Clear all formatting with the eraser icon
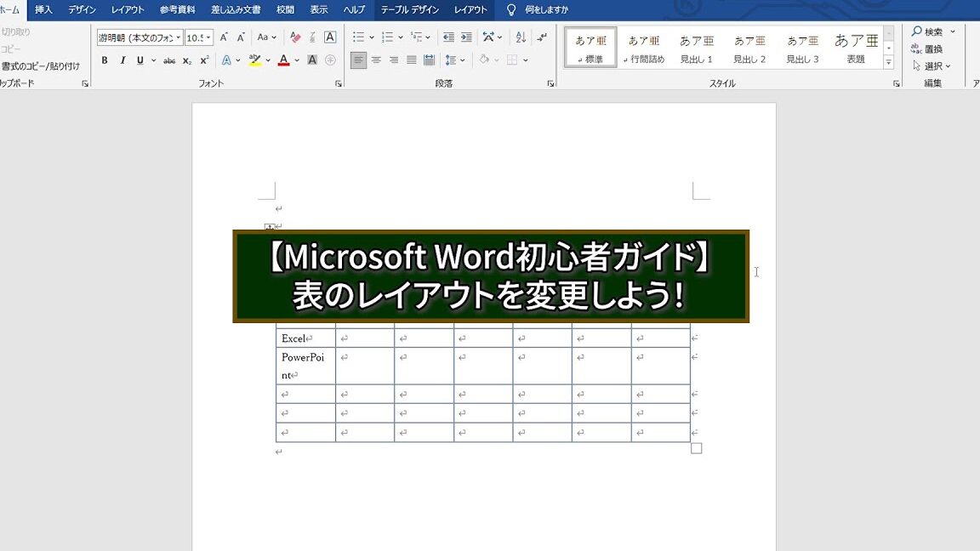Viewport: 980px width, 551px height. (x=295, y=37)
